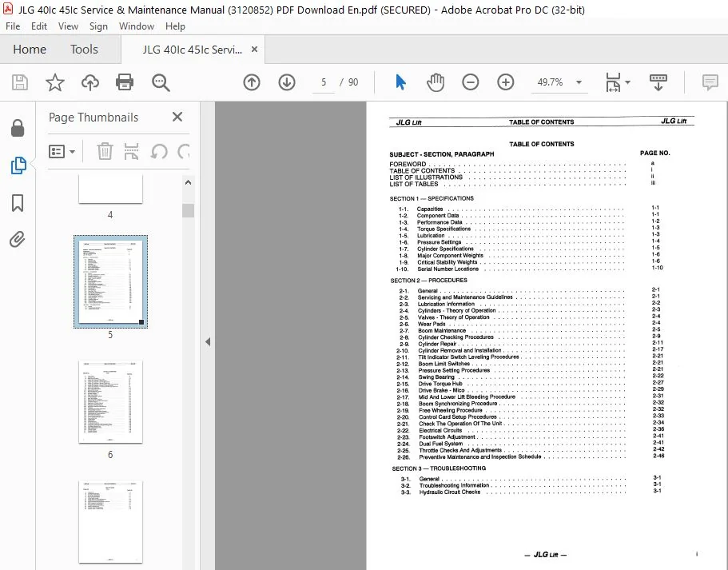Screen dimensions: 728x570
Task: Open the Window menu
Action: pyautogui.click(x=137, y=26)
